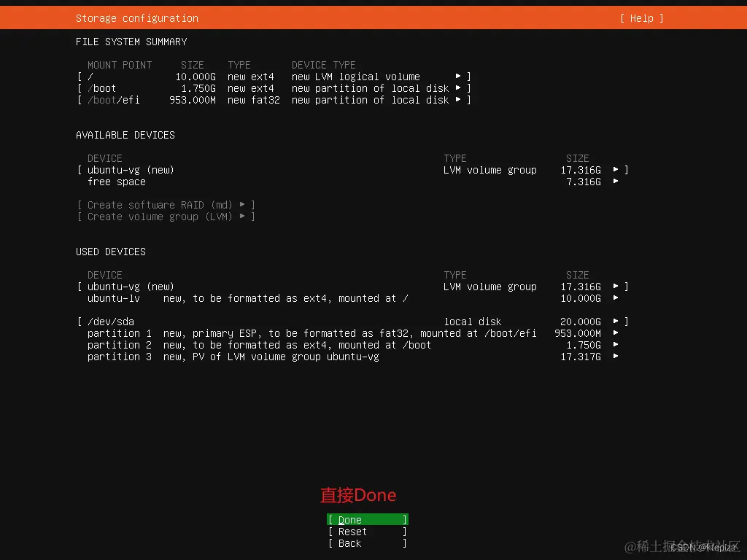This screenshot has height=560, width=747.
Task: Select partition 2 row label
Action: [119, 345]
